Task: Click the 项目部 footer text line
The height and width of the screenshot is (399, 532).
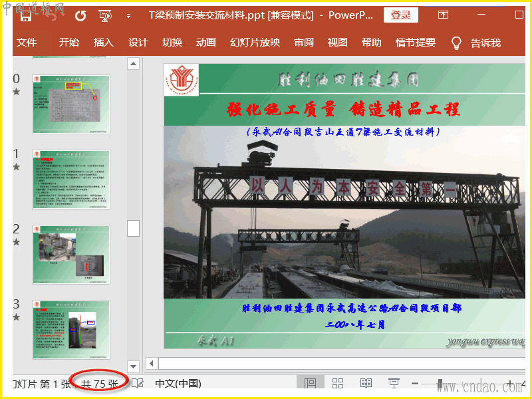Action: coord(352,308)
